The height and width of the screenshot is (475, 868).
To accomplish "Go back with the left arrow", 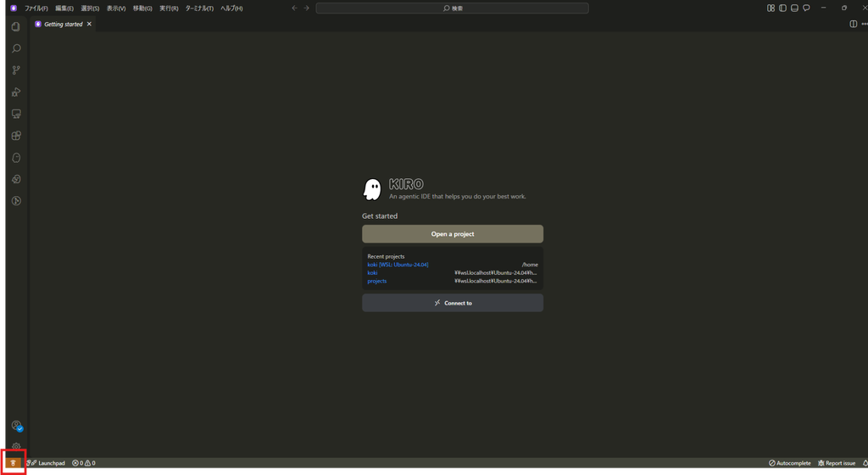I will click(294, 8).
